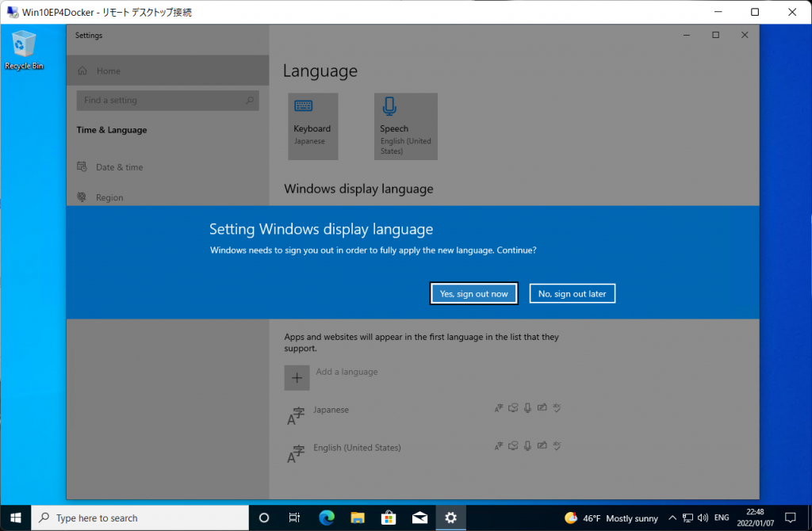Open the weather widget showing 46°F
The image size is (812, 531).
click(611, 518)
